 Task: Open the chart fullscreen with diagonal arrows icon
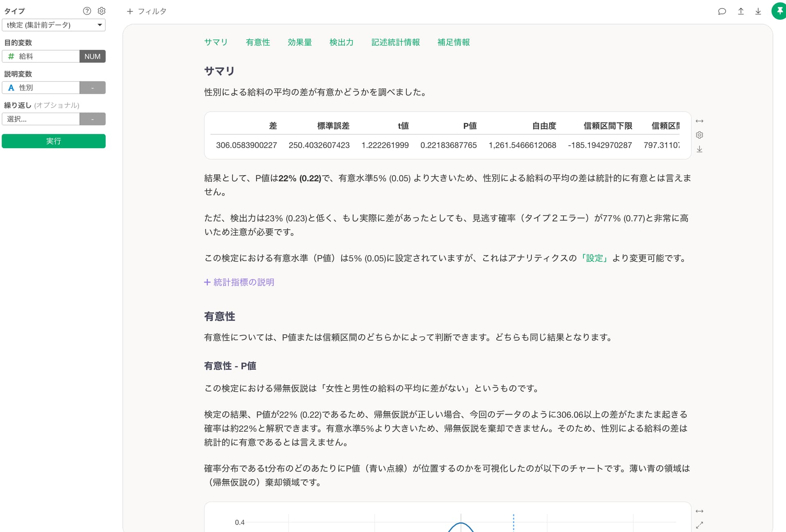(x=700, y=525)
